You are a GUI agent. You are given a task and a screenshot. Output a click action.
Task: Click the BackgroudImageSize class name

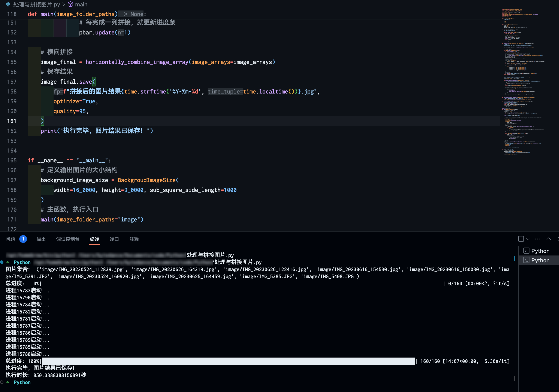[146, 180]
